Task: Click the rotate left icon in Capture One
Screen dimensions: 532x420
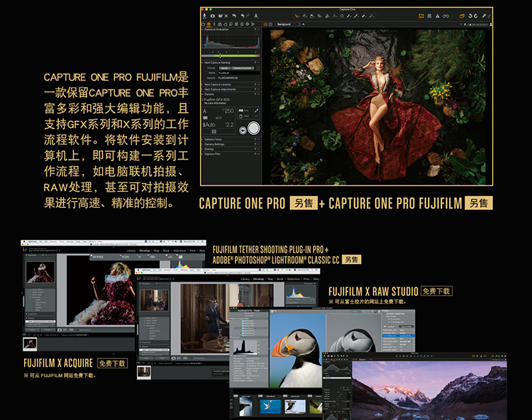Action: click(470, 16)
